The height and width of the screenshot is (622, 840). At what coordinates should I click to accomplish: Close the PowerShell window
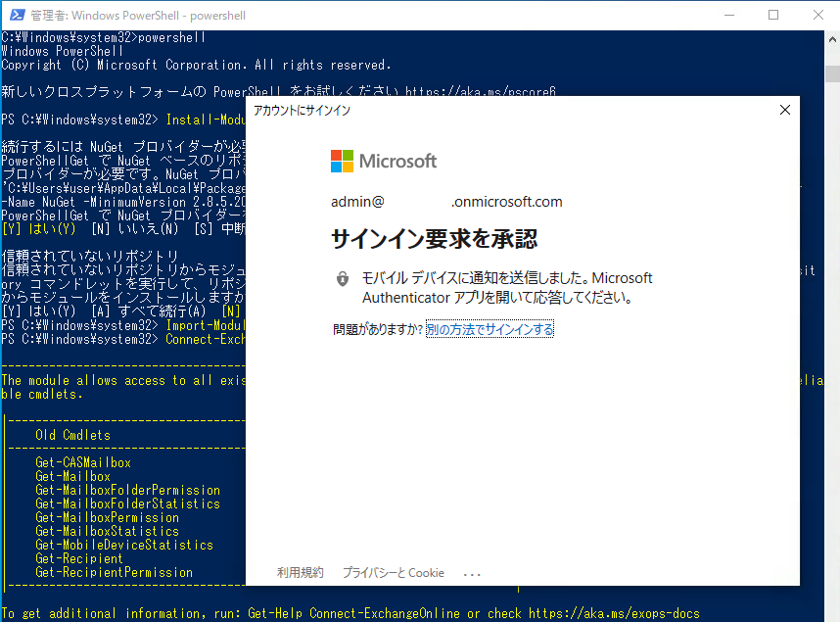point(818,15)
